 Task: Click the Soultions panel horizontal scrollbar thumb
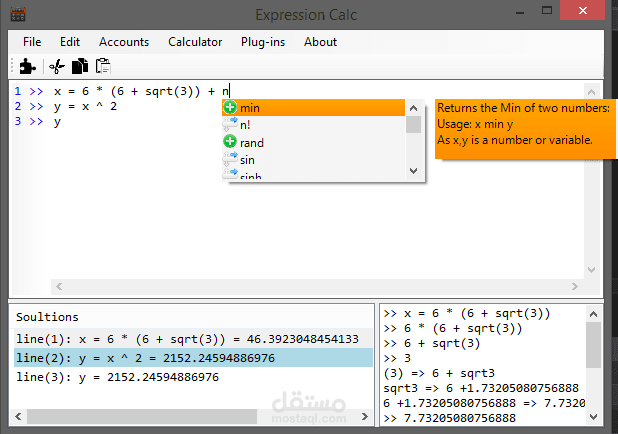142,416
